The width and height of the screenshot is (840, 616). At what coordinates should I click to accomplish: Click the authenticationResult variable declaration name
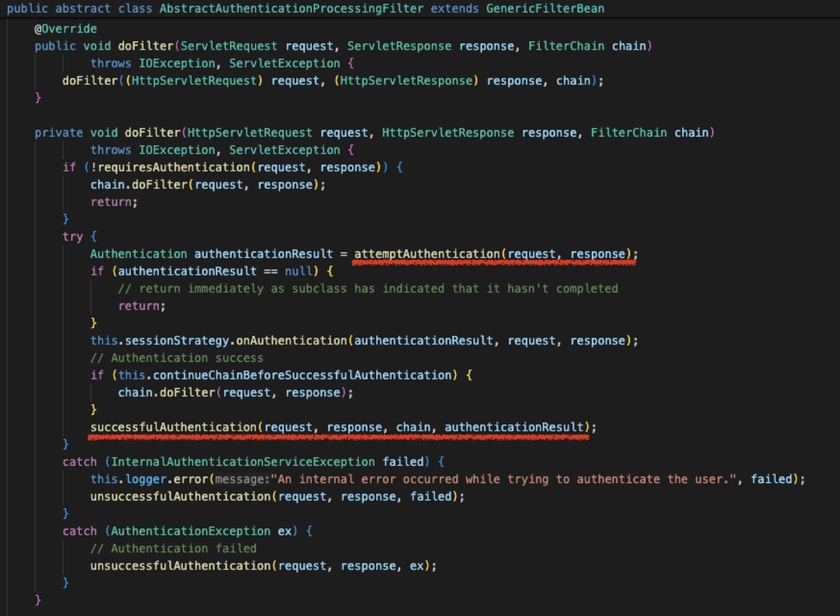(264, 254)
